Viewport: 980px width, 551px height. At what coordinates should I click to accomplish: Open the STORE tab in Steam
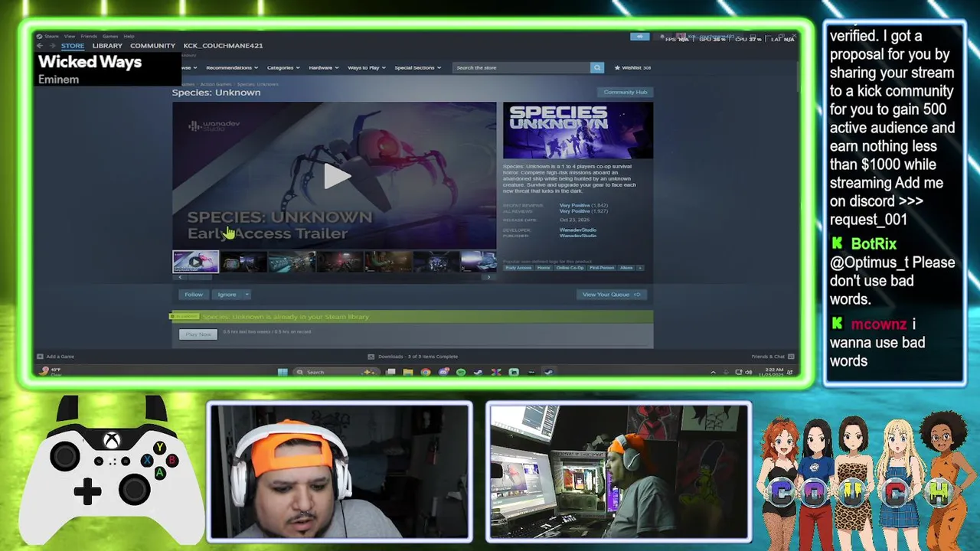73,46
